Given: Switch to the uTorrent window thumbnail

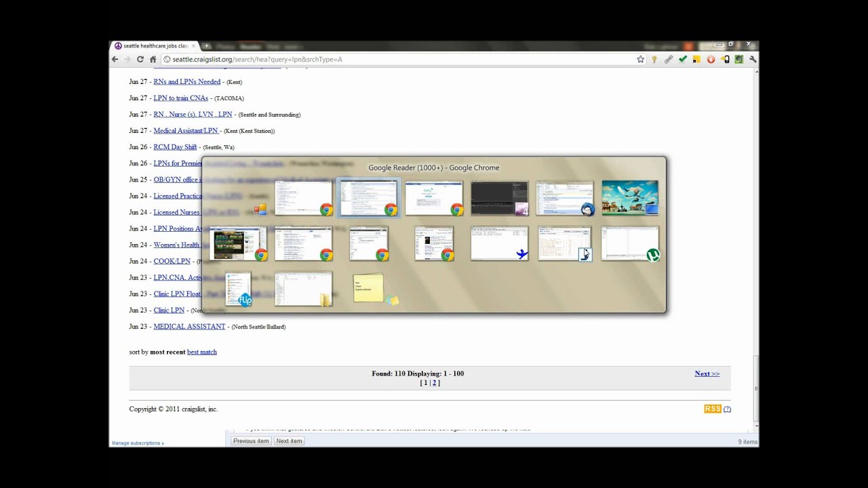Looking at the screenshot, I should 629,244.
